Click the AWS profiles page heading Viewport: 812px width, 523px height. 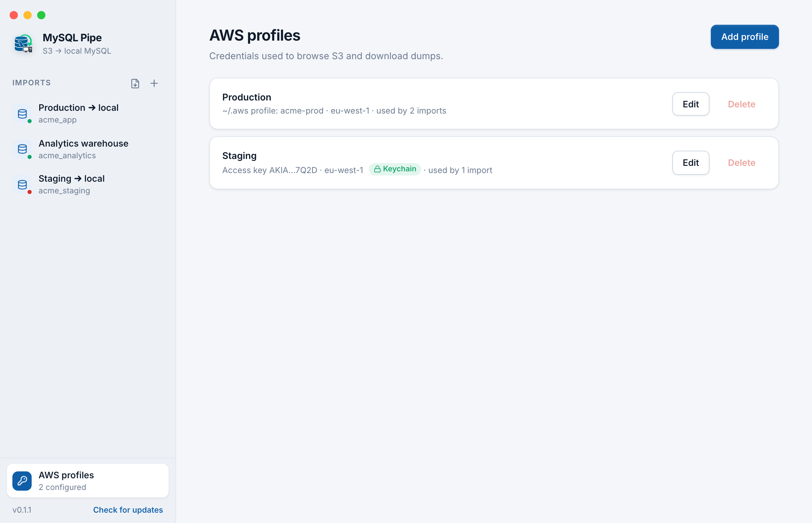click(x=255, y=35)
